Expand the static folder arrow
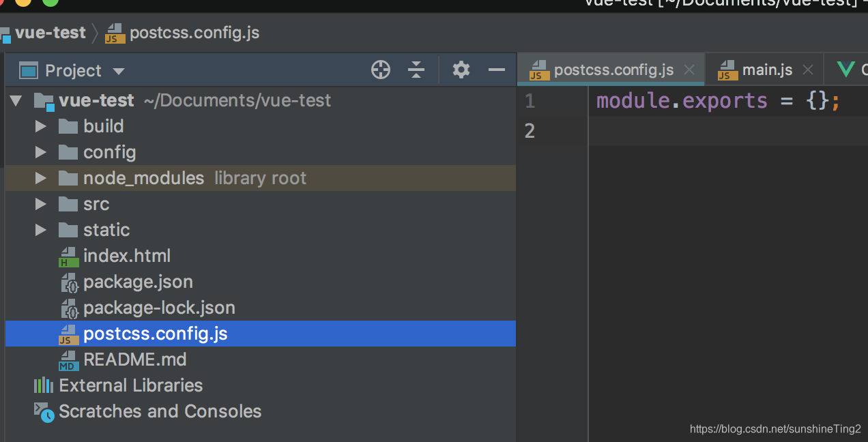 [x=41, y=230]
